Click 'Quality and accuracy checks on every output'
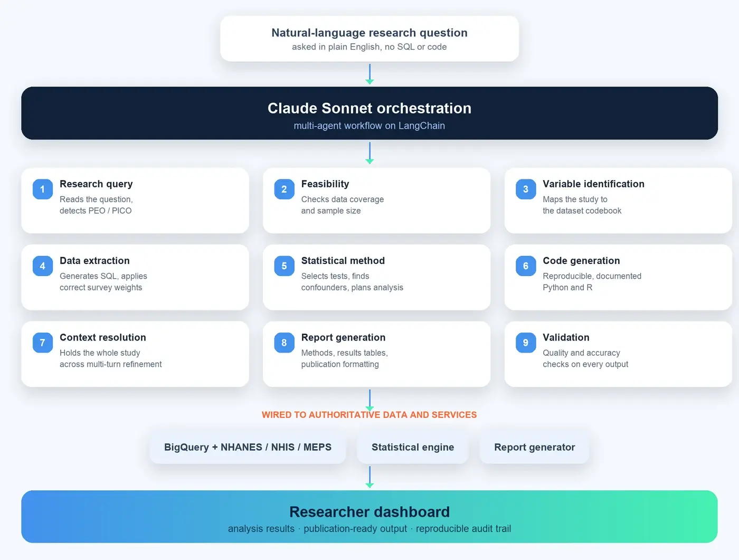The width and height of the screenshot is (739, 560). tap(585, 358)
